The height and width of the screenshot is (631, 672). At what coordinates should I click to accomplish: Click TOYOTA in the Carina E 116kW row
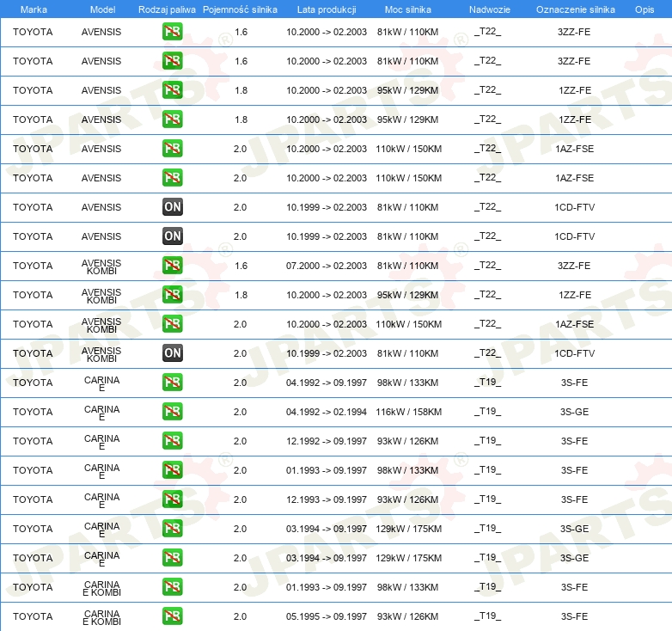pos(33,412)
